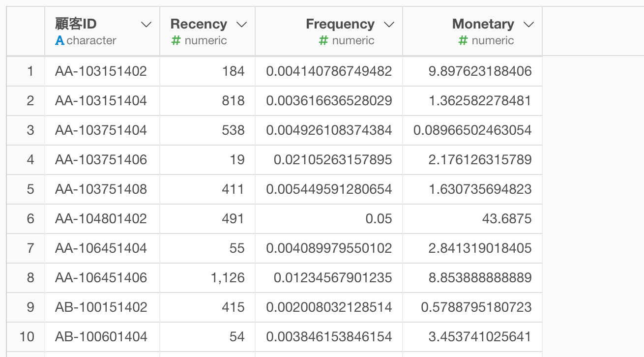Open the 顧客ID column dropdown arrow

pos(146,25)
